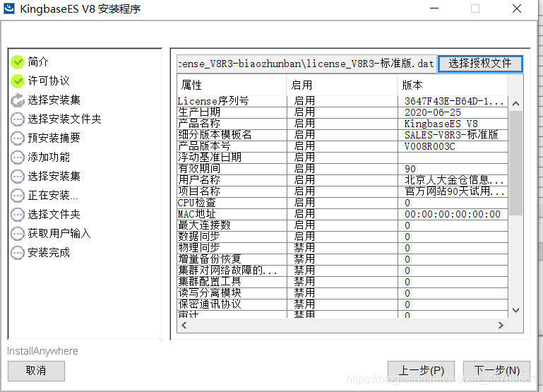Click the 预安装摘要 step label
543x392 pixels.
point(54,138)
